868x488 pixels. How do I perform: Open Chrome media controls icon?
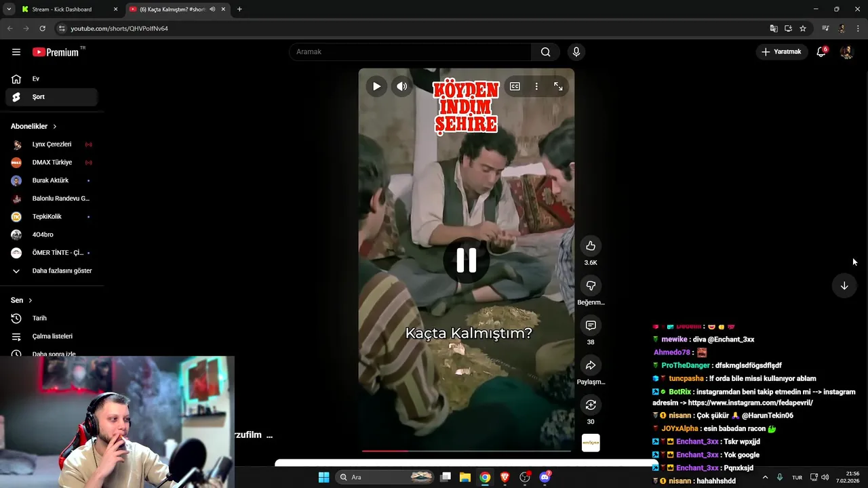tap(825, 28)
